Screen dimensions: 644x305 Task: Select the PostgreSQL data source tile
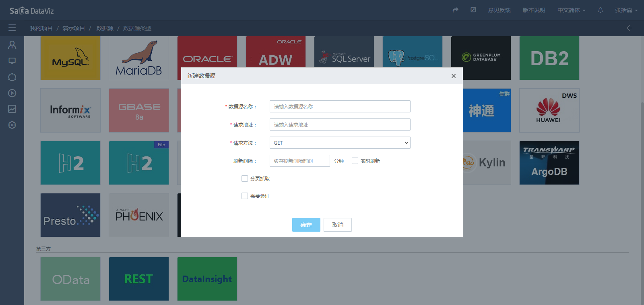coord(413,52)
